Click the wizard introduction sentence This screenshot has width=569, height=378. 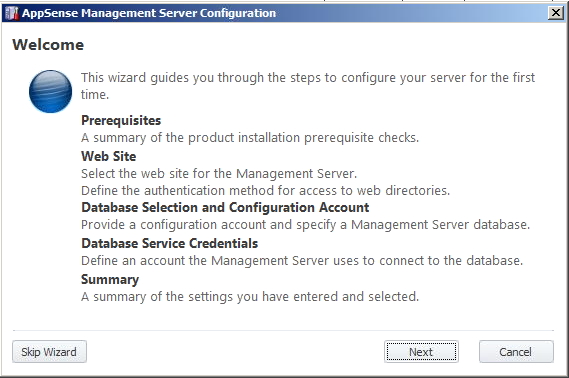click(308, 86)
